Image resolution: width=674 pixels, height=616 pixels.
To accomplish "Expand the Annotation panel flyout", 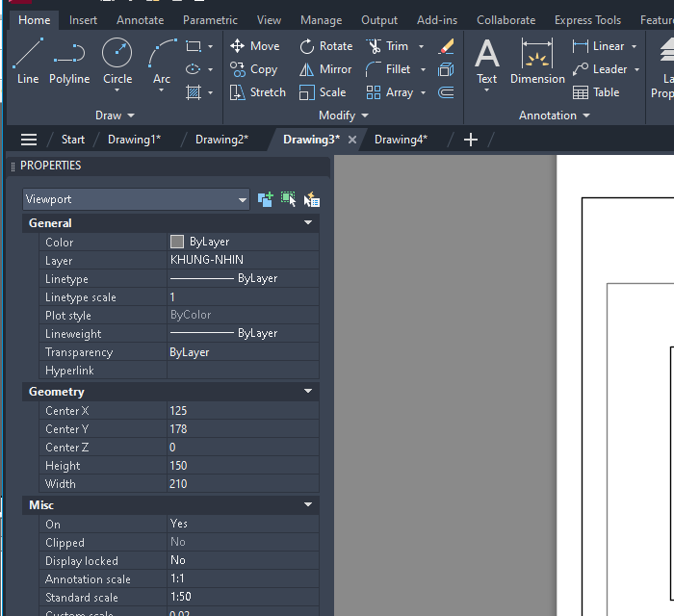I will click(554, 115).
